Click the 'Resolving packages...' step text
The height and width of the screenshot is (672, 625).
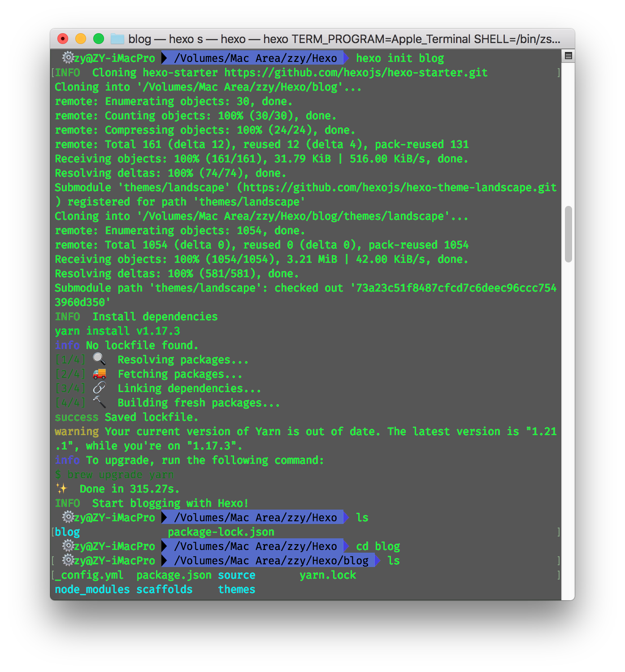coord(183,360)
